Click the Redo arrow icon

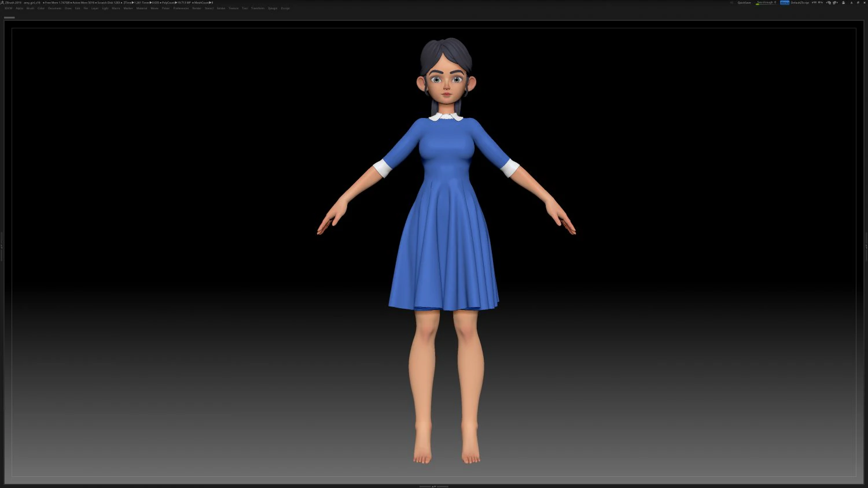click(x=819, y=2)
